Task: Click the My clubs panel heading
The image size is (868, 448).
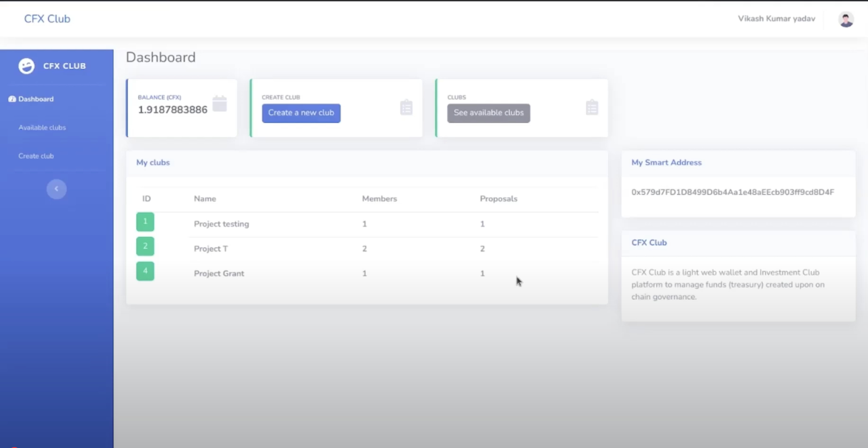Action: [x=153, y=163]
